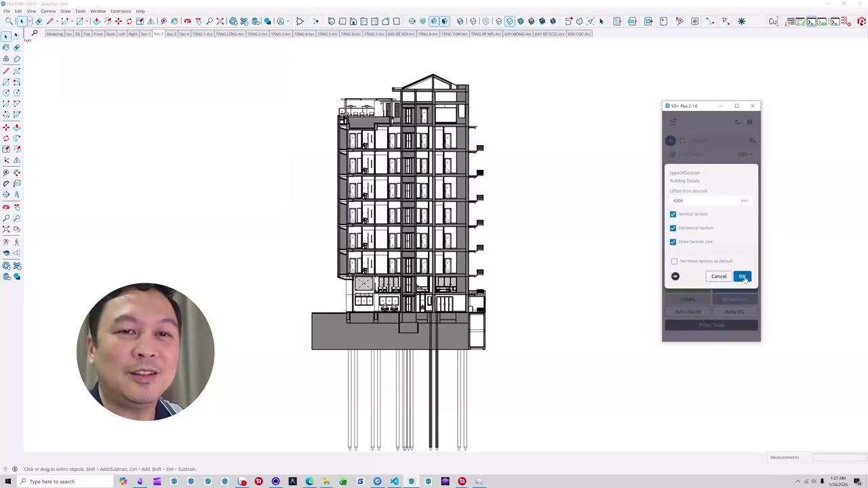868x488 pixels.
Task: Switch to the Iso scene tab
Action: 68,34
